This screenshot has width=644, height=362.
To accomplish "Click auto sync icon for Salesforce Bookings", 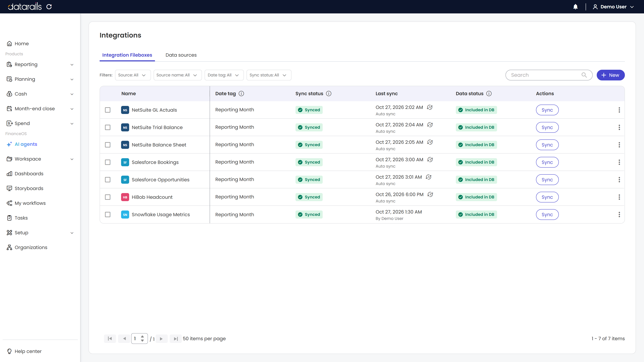I will (x=430, y=159).
